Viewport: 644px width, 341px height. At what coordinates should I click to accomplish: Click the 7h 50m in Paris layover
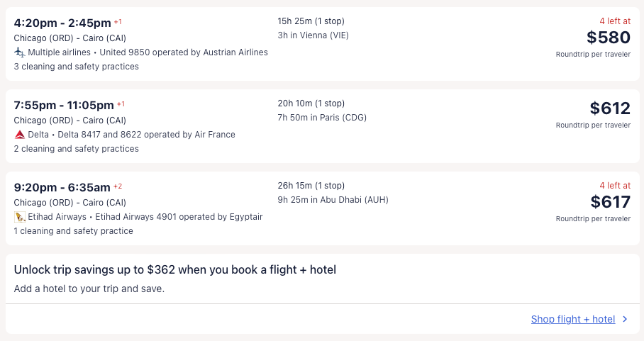pyautogui.click(x=322, y=118)
